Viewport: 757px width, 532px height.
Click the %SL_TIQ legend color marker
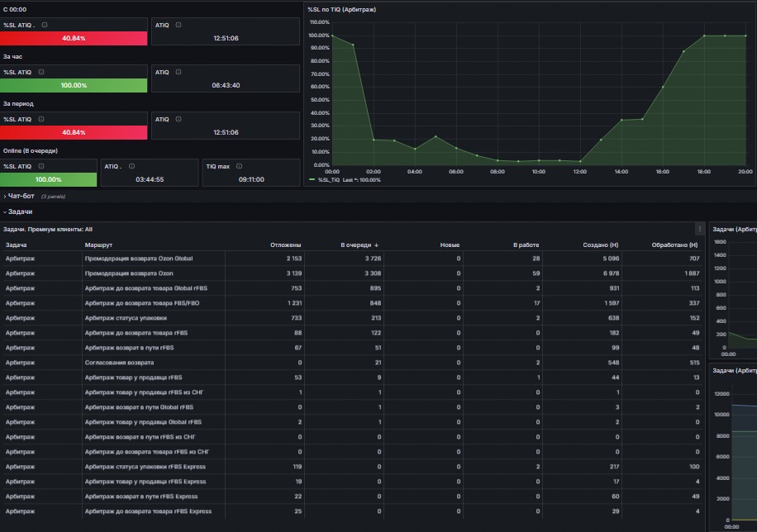(312, 179)
